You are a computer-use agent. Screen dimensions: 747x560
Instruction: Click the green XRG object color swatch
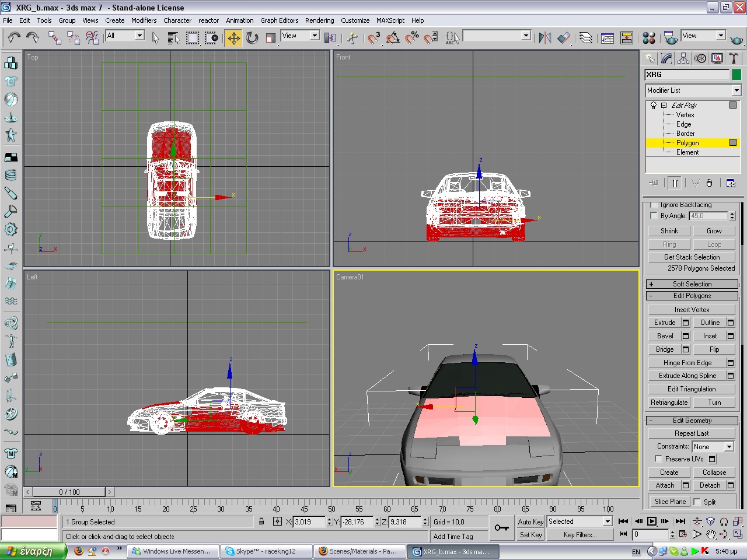tap(736, 75)
